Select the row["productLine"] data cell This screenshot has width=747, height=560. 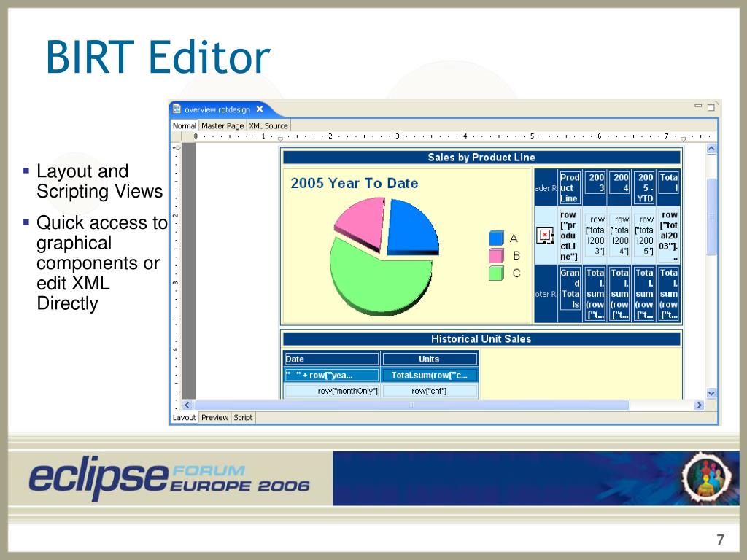click(x=570, y=236)
